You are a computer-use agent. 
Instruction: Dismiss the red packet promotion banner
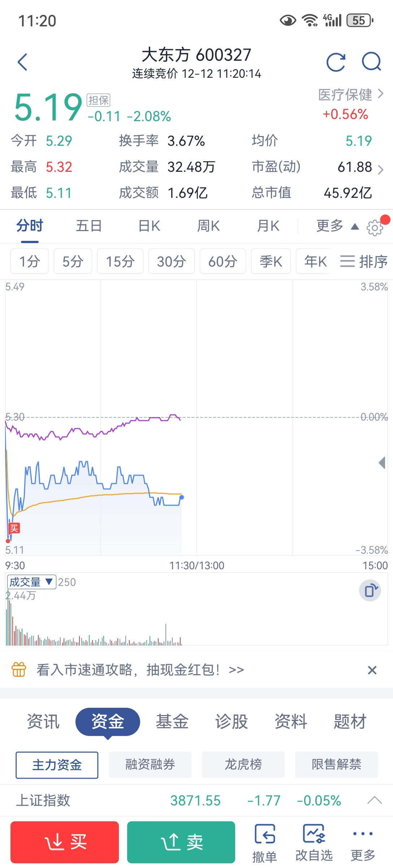coord(372,670)
